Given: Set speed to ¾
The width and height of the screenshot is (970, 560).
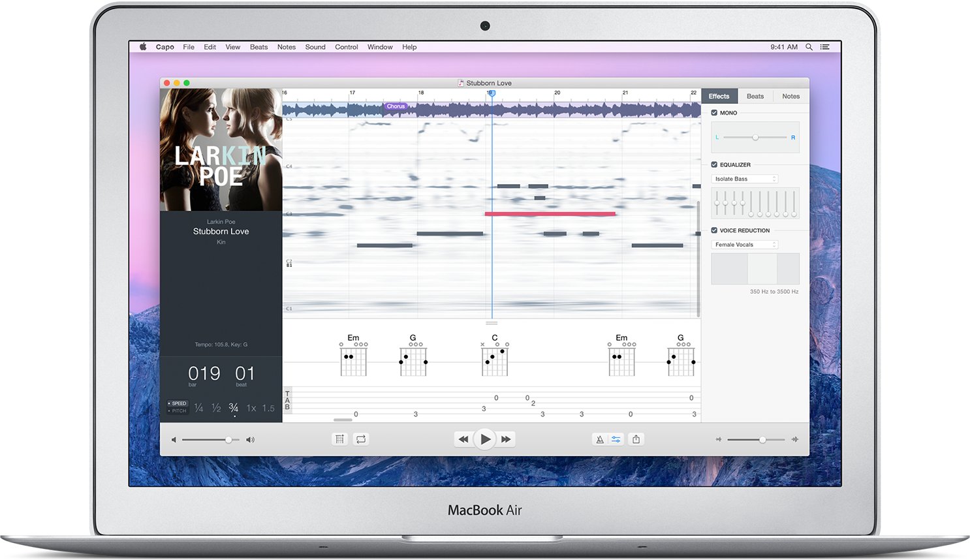Looking at the screenshot, I should click(x=234, y=408).
